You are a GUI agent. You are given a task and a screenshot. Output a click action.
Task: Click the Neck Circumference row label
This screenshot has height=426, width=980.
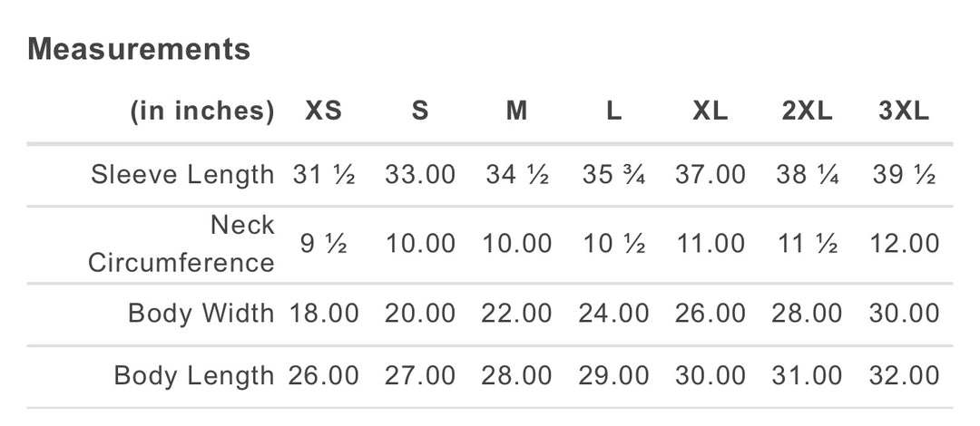pyautogui.click(x=181, y=244)
